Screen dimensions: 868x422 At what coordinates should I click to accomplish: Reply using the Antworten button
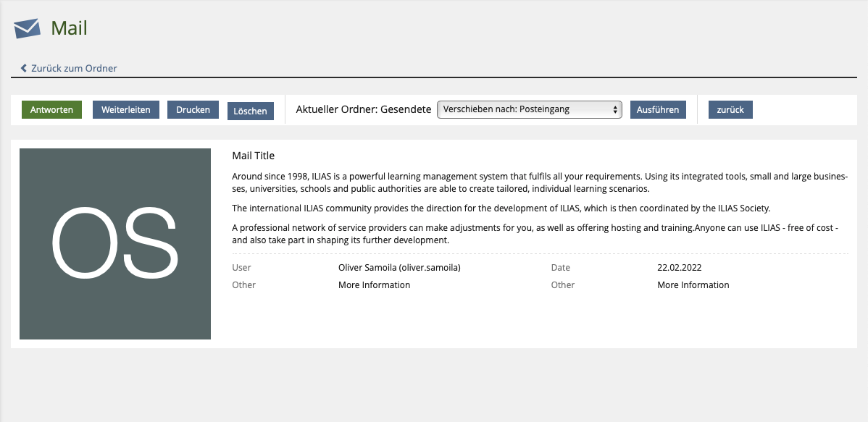pos(51,110)
